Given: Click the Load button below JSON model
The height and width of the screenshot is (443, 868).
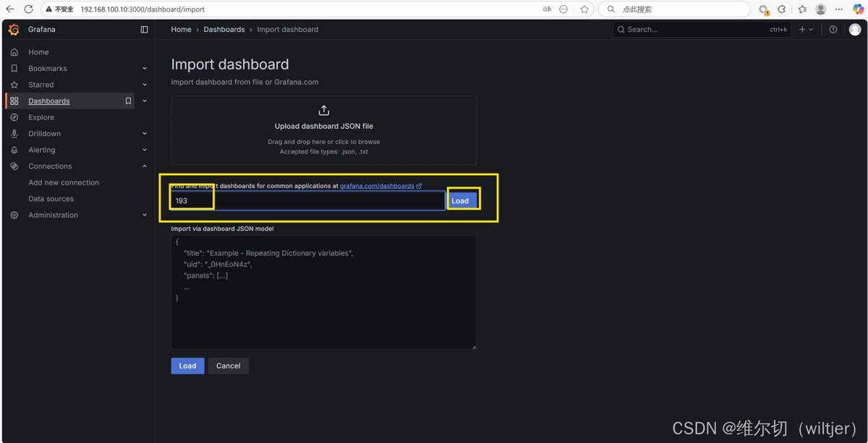Looking at the screenshot, I should (x=187, y=366).
